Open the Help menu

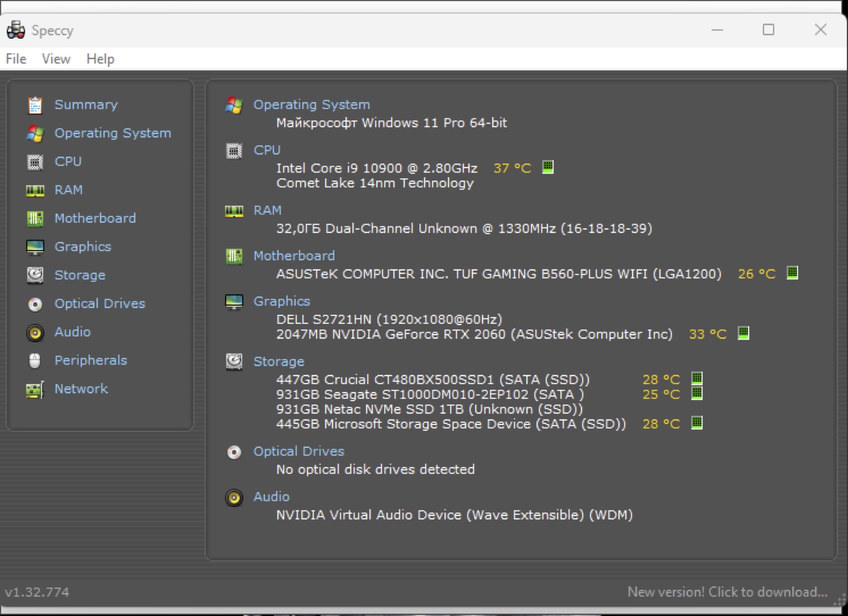pyautogui.click(x=100, y=59)
